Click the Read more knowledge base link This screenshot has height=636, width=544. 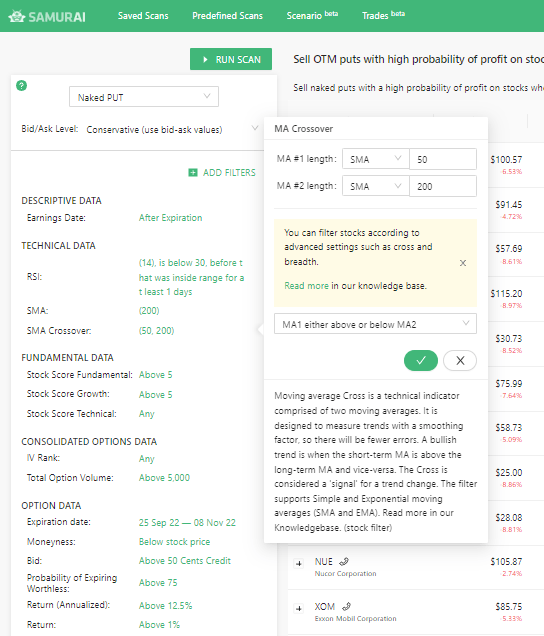coord(306,286)
